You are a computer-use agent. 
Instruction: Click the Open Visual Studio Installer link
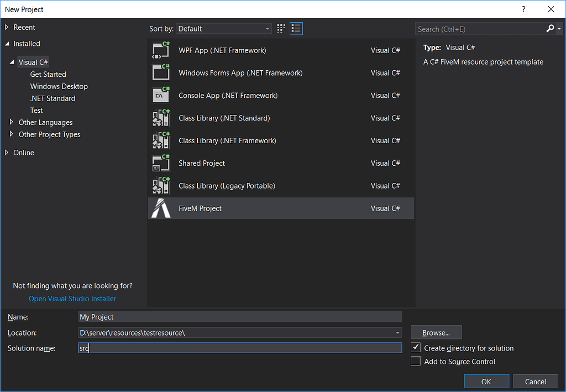[x=72, y=299]
